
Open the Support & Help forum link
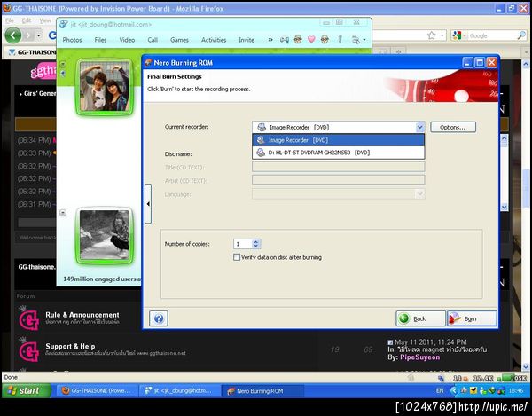coord(70,346)
